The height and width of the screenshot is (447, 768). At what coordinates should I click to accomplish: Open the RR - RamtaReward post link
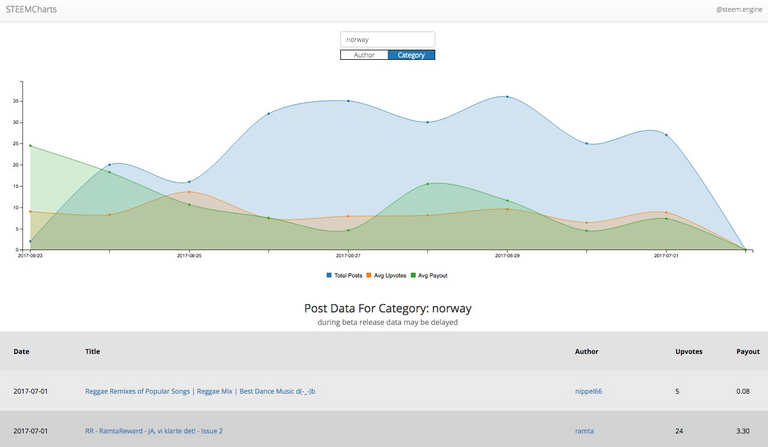click(154, 431)
